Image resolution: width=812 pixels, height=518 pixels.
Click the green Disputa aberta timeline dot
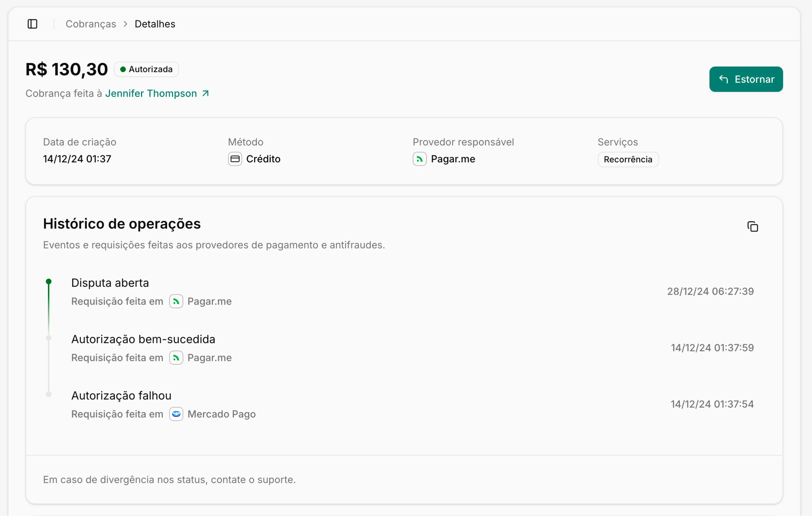pyautogui.click(x=49, y=282)
